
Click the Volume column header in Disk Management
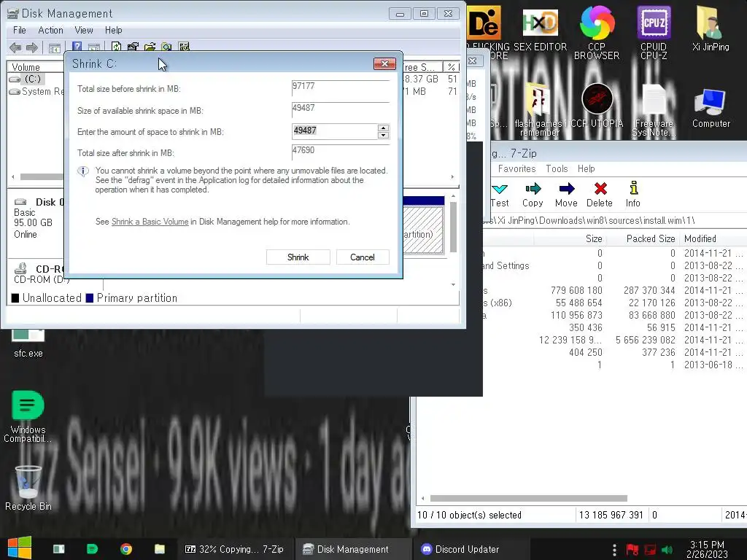35,67
